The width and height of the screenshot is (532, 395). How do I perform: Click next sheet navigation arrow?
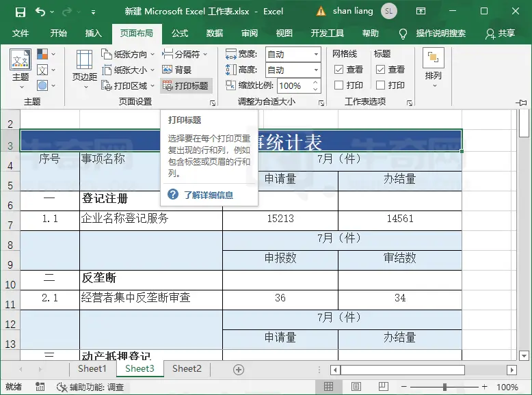click(40, 370)
